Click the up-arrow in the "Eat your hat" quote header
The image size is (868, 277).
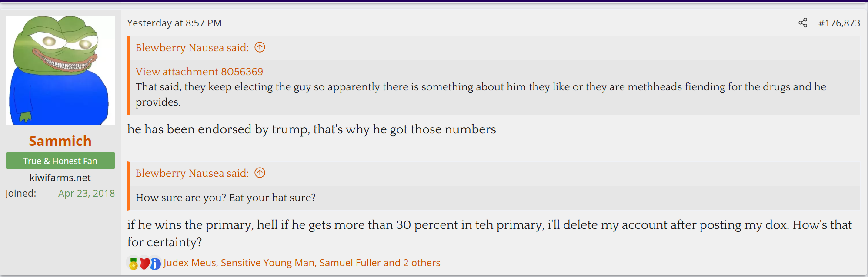260,173
